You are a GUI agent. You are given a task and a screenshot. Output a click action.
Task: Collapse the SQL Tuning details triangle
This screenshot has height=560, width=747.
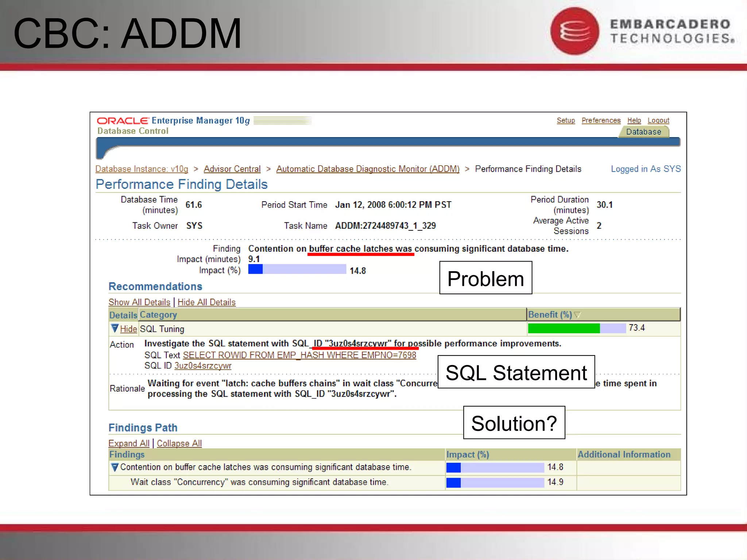pos(115,328)
